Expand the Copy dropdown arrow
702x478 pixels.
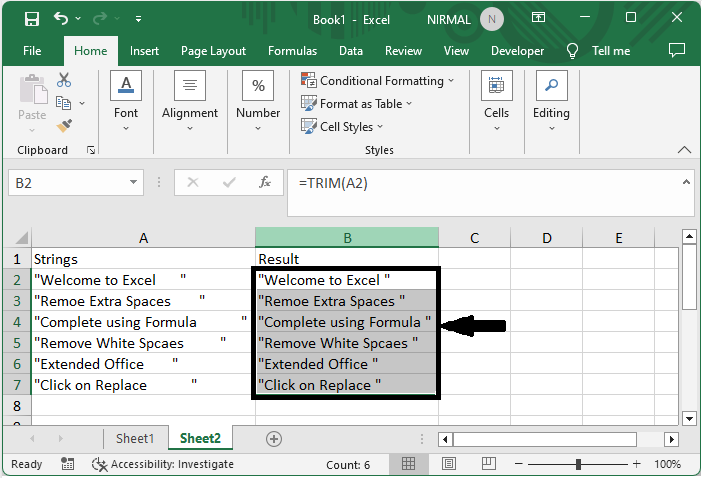pos(82,103)
